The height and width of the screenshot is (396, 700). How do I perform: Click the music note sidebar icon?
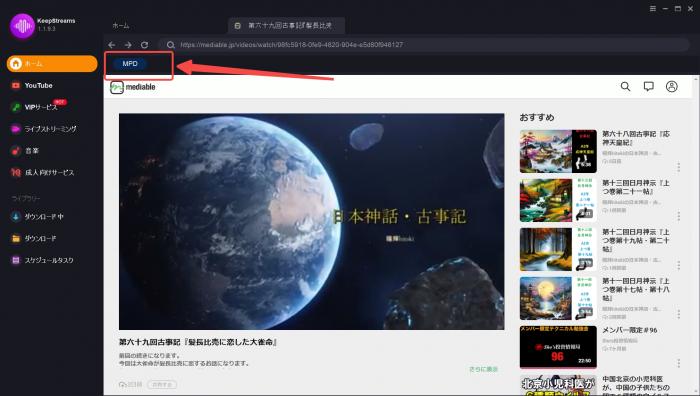(16, 151)
